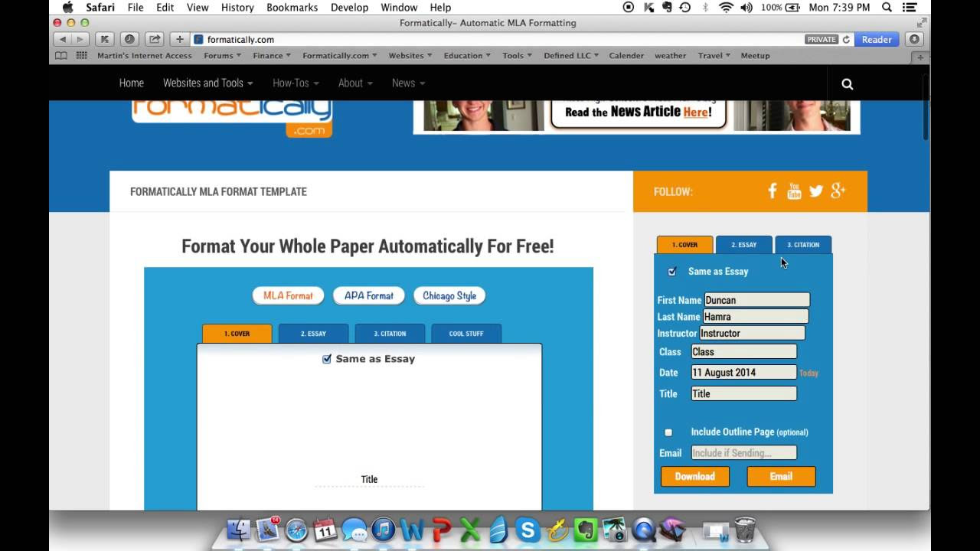The height and width of the screenshot is (551, 980).
Task: Click the Email button
Action: coord(781,477)
